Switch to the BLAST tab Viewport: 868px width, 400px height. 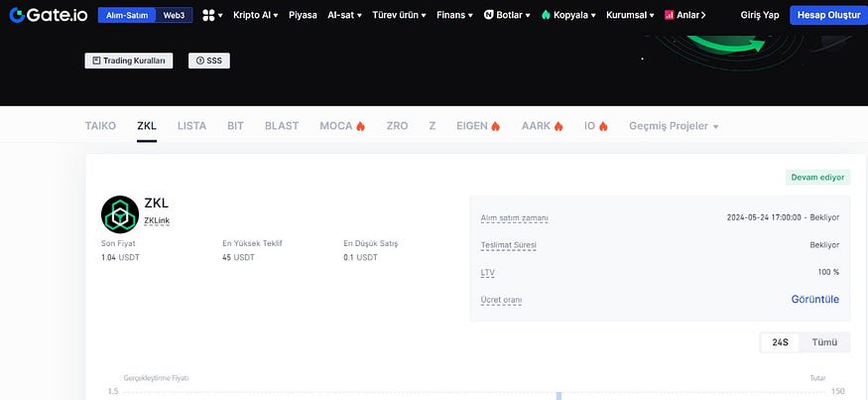[282, 126]
